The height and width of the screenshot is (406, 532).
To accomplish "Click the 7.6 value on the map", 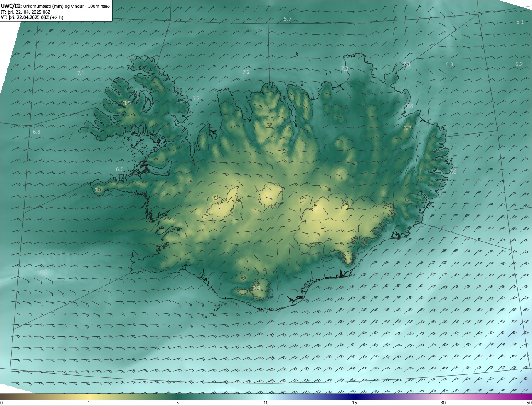I will click(x=452, y=171).
